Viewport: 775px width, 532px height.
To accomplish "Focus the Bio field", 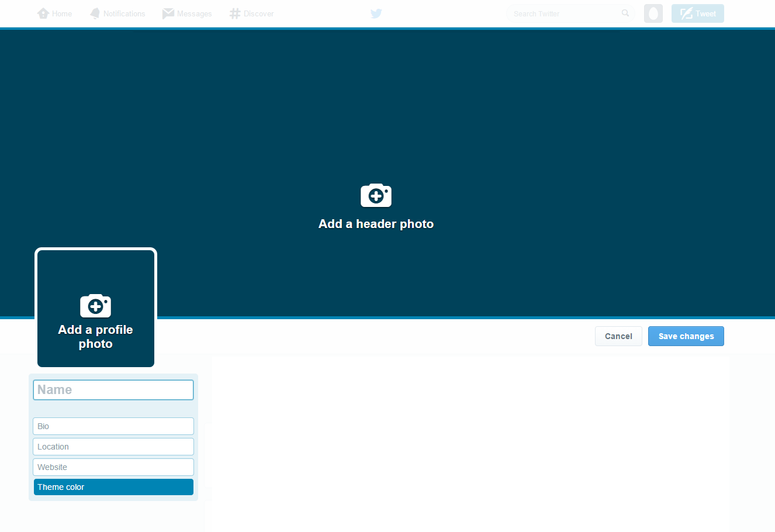I will (x=113, y=426).
